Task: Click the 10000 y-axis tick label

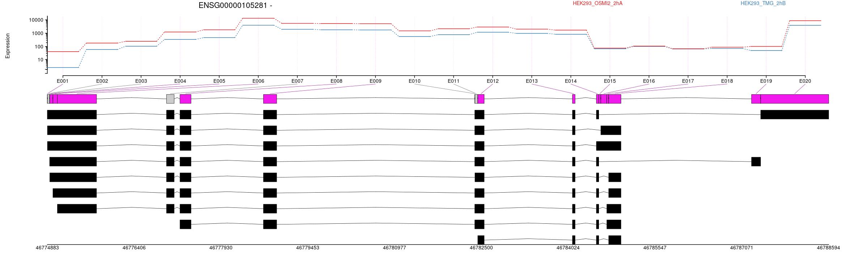Action: [x=36, y=20]
